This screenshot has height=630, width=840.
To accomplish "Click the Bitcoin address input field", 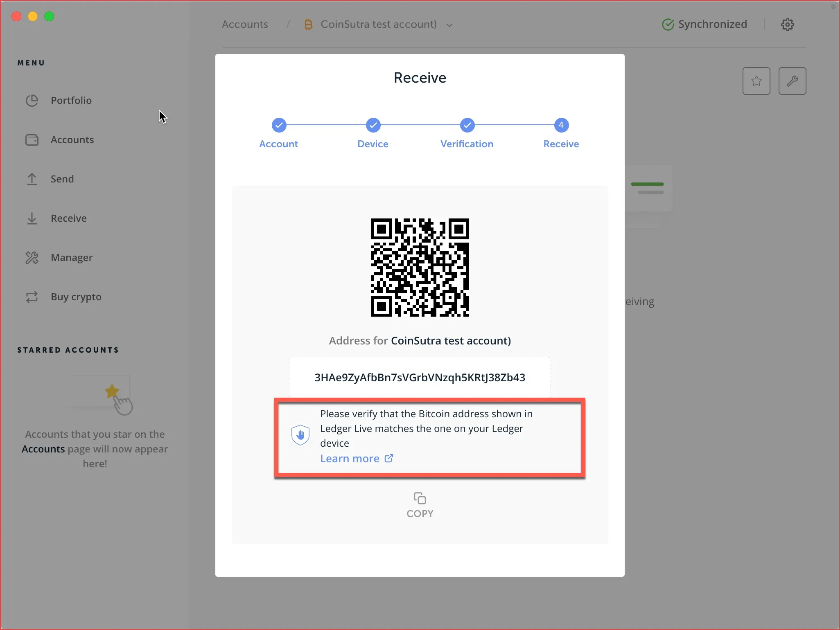I will point(420,377).
